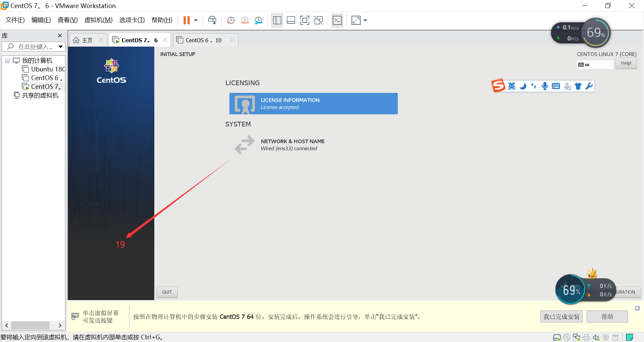Click the Unity mode toolbar icon
This screenshot has height=342, width=644.
coord(318,20)
